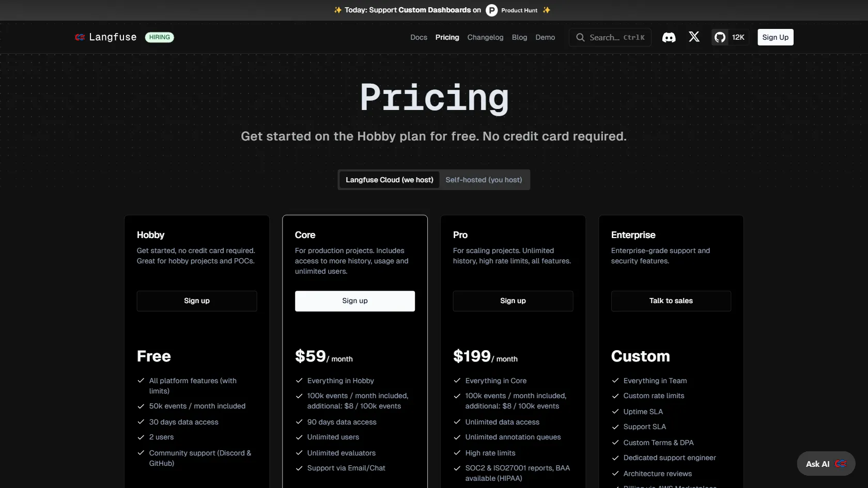The image size is (868, 488).
Task: Open the Discord community icon
Action: (669, 37)
